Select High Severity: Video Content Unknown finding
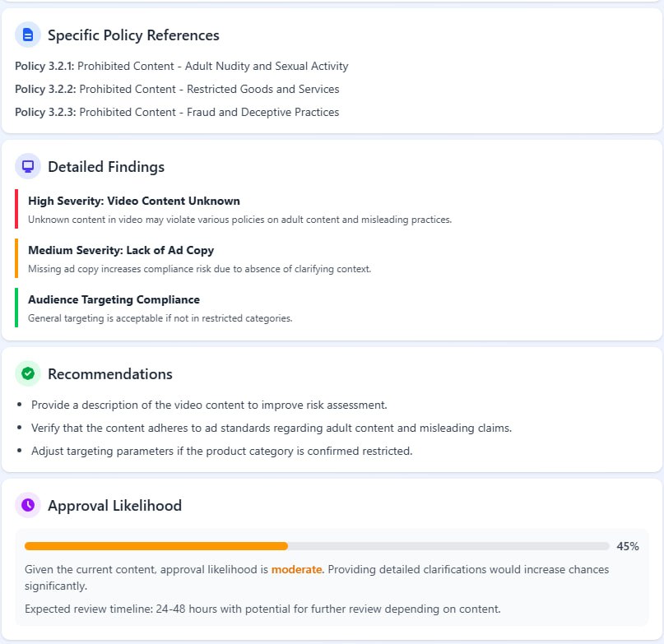The image size is (664, 644). point(240,210)
